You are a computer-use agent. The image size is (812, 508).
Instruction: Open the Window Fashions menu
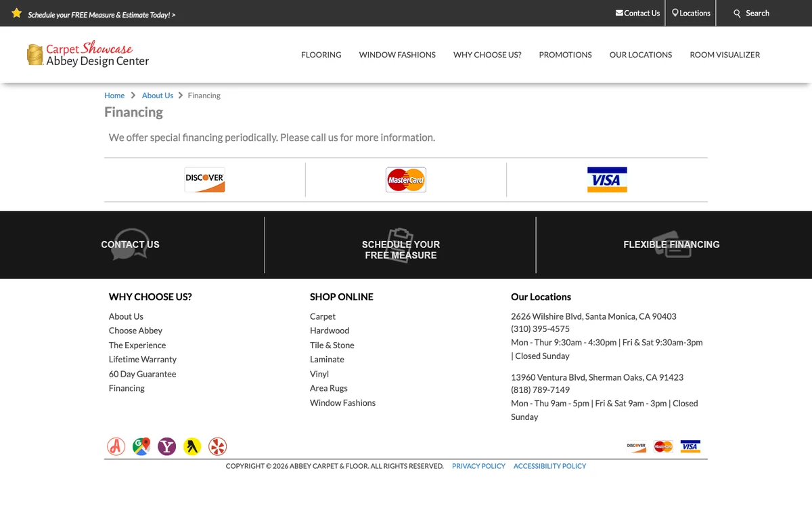point(397,55)
